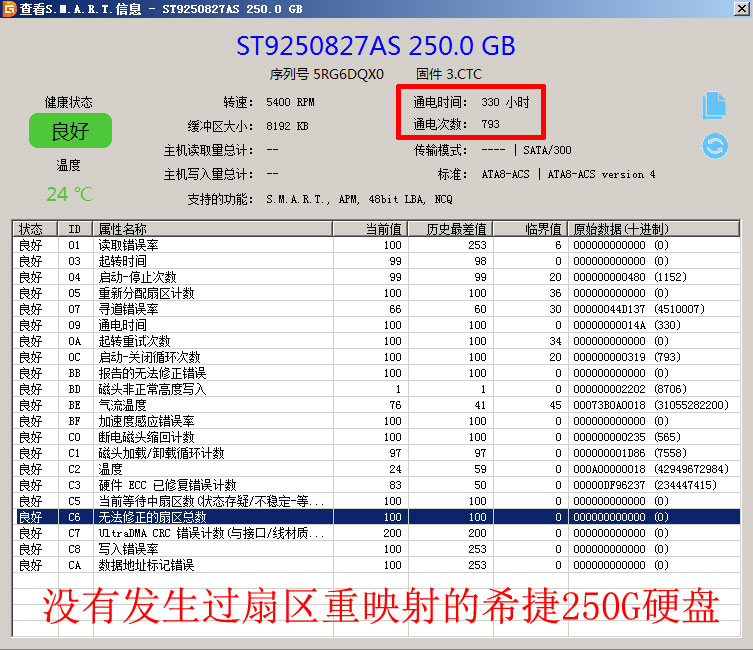
Task: Select the 磁头非正常高度写入 row
Action: (376, 389)
